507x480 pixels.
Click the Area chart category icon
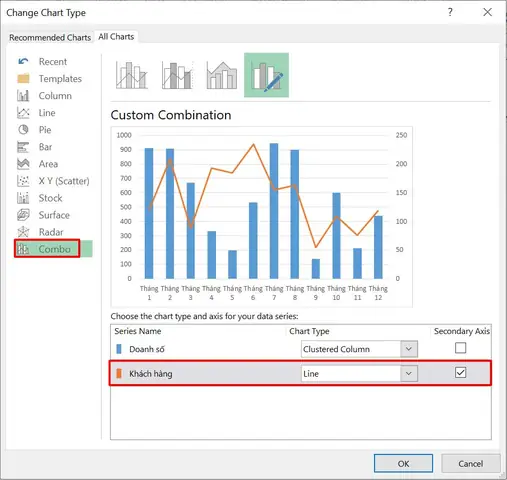23,164
